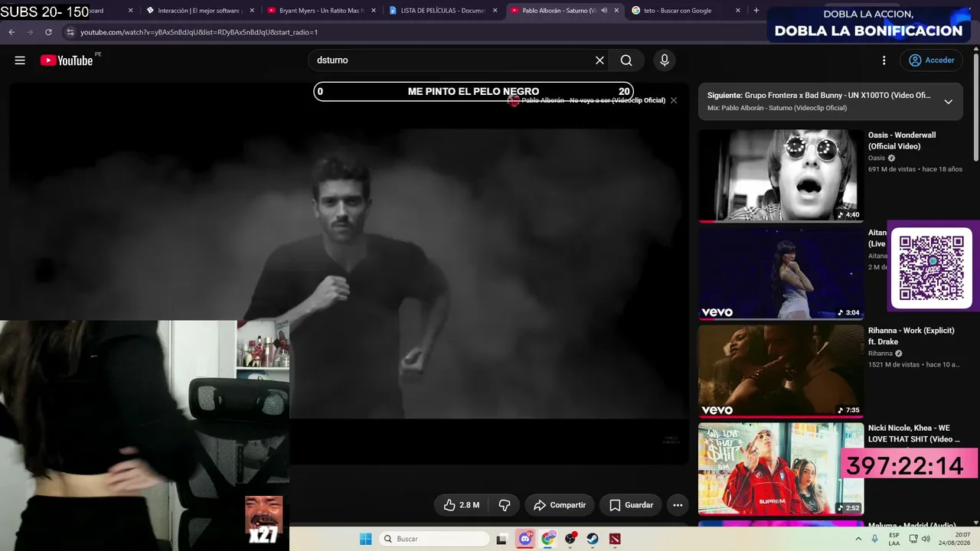Like the video with the thumbs-up button
980x551 pixels.
[462, 505]
